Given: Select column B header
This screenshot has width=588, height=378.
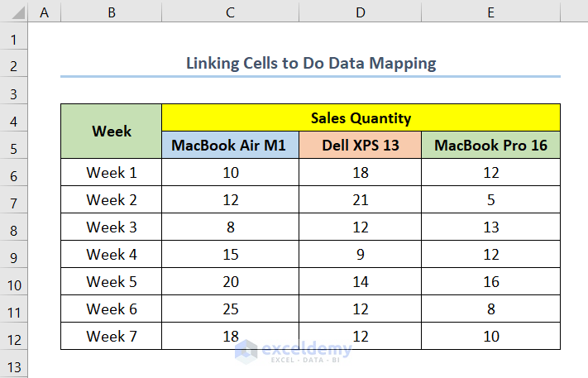Looking at the screenshot, I should pyautogui.click(x=111, y=12).
